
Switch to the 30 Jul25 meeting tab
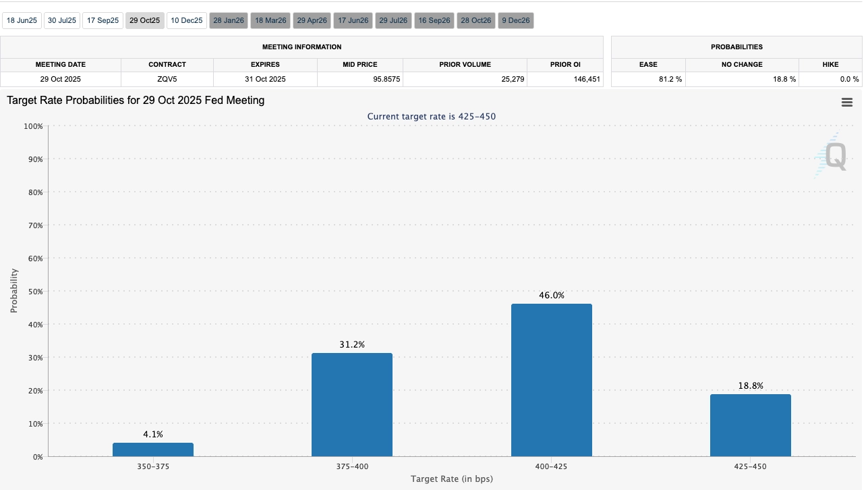pyautogui.click(x=61, y=21)
